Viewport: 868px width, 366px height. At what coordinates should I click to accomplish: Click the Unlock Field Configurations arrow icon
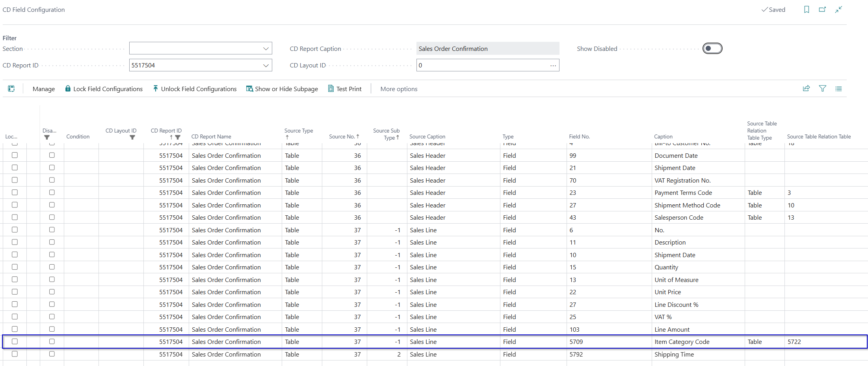tap(156, 89)
